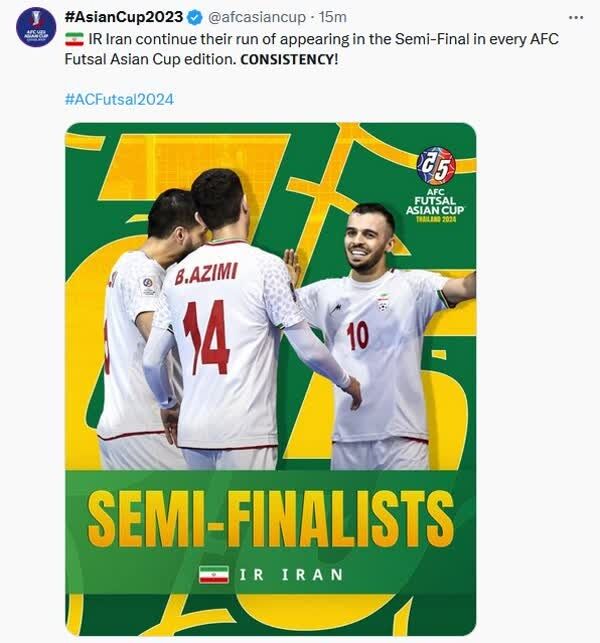Image resolution: width=600 pixels, height=643 pixels.
Task: Click the AFC Asian Cup profile avatar
Action: (x=35, y=27)
